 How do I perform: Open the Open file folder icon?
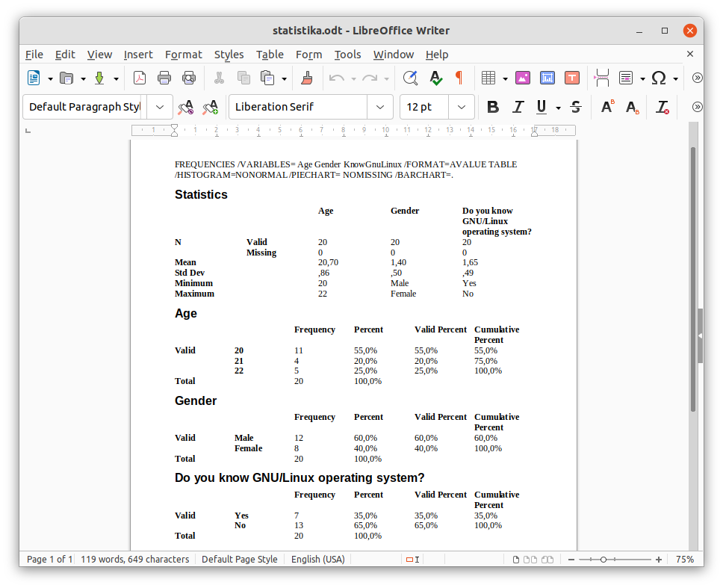pos(67,78)
